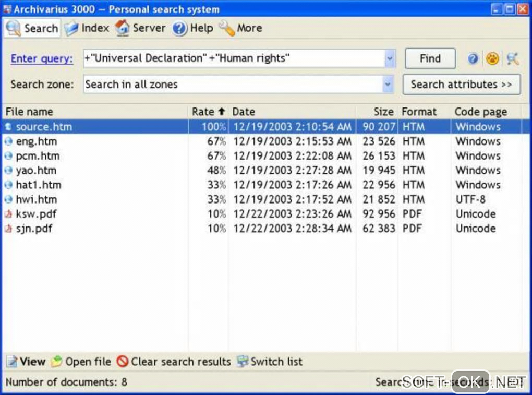Click the web page icon of yao.htm
The image size is (532, 395).
(8, 170)
